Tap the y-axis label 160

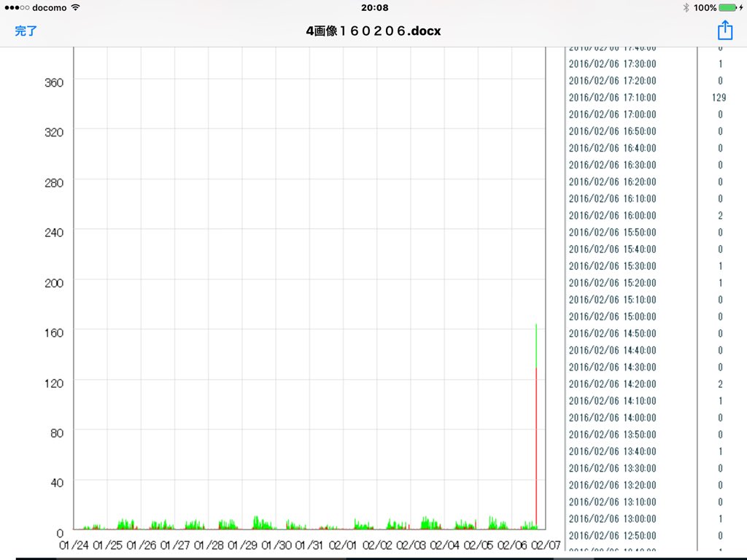click(54, 332)
